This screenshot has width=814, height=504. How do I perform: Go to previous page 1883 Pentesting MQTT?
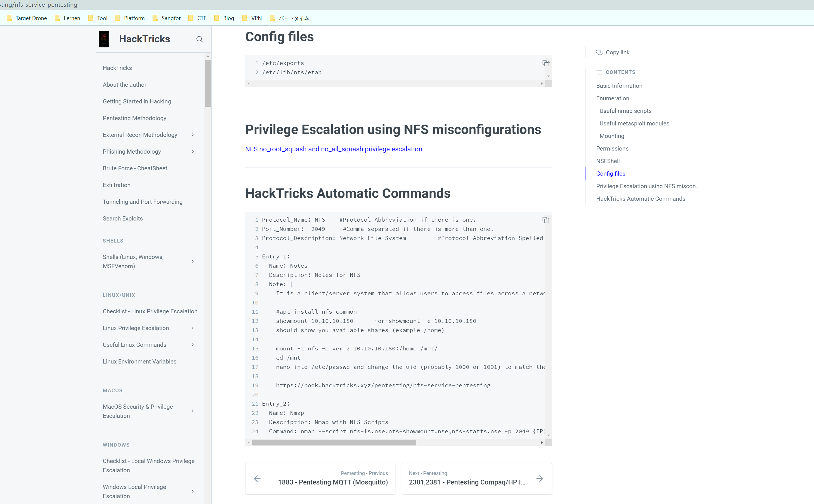(x=320, y=479)
